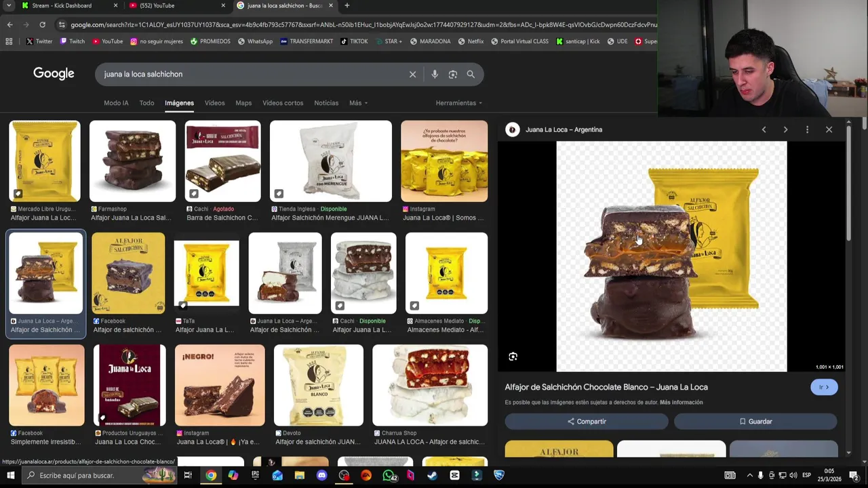Open the Productos Uruguayos Juana La Loca thumbnail

point(130,385)
